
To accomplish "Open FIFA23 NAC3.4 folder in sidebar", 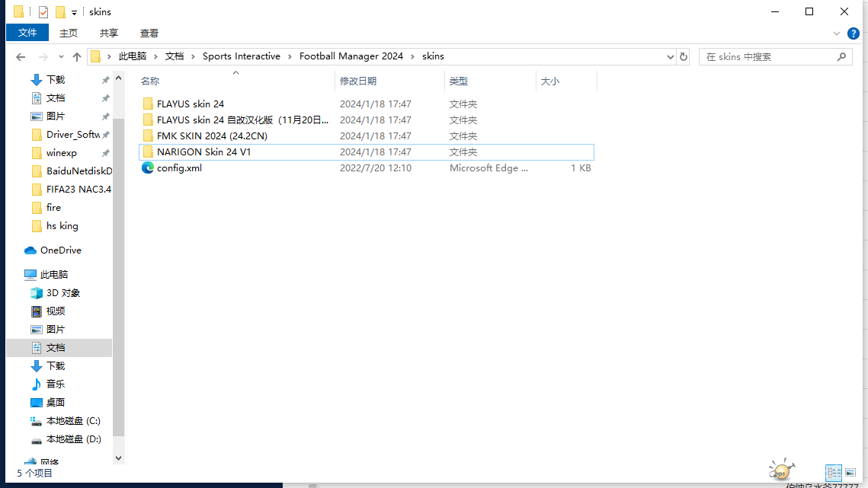I will click(78, 190).
